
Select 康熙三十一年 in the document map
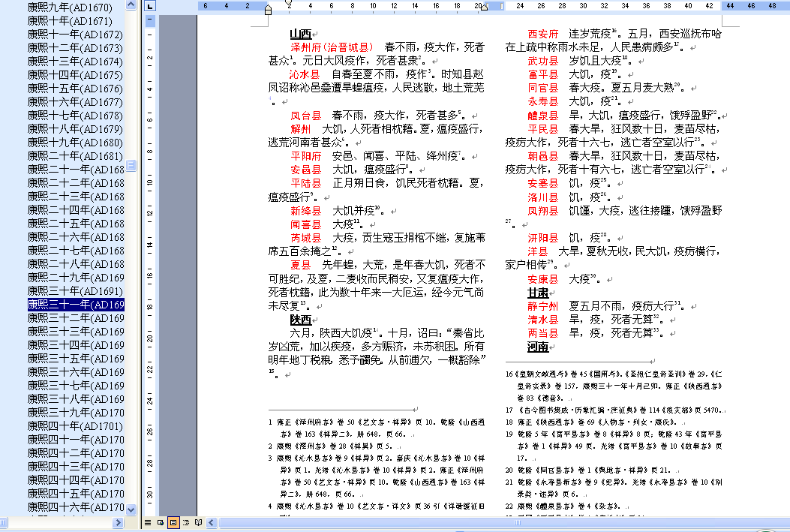point(75,305)
